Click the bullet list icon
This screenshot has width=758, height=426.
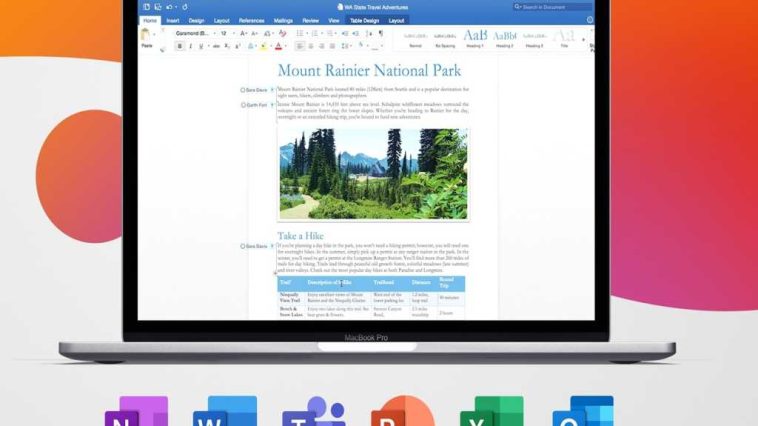pos(298,33)
